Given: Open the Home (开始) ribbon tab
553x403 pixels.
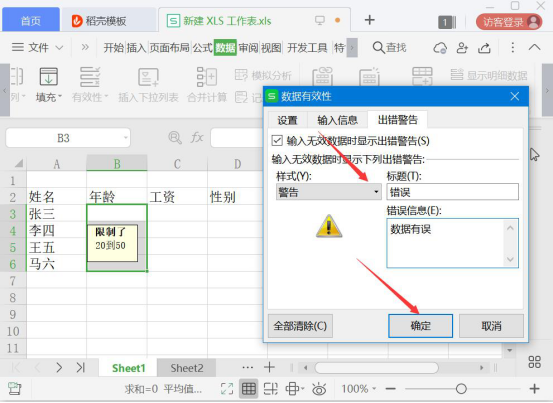Looking at the screenshot, I should click(114, 48).
